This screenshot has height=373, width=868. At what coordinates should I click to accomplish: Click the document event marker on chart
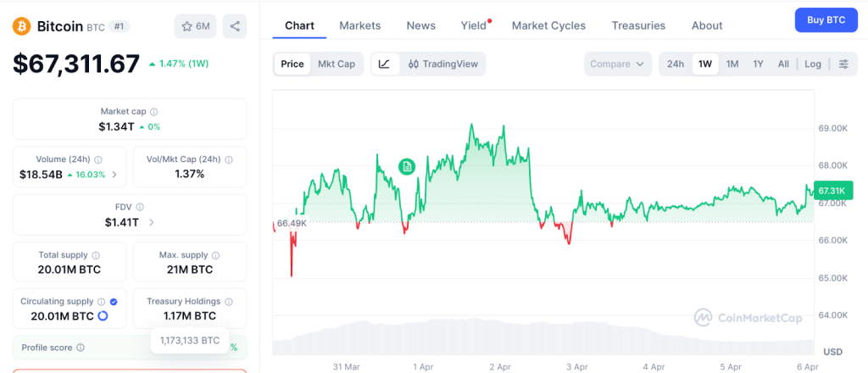[x=407, y=167]
